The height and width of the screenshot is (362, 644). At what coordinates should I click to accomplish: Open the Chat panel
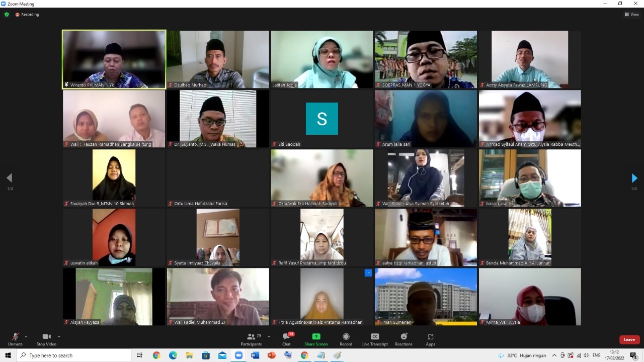click(286, 339)
